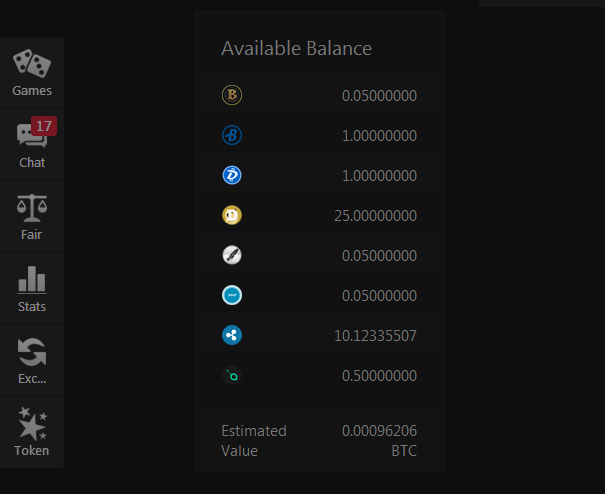The width and height of the screenshot is (605, 494).
Task: Select the light blue Nano-style coin icon
Action: [x=232, y=295]
